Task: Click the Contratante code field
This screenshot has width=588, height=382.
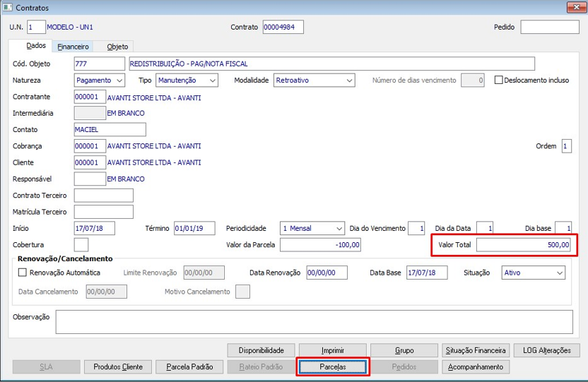Action: [x=90, y=97]
